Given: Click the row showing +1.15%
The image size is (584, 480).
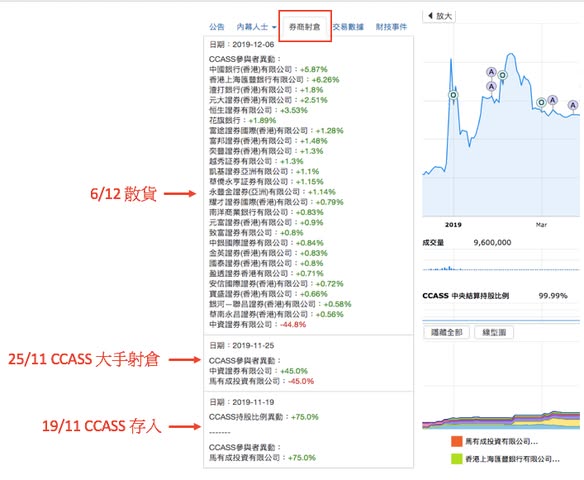Looking at the screenshot, I should coord(266,182).
